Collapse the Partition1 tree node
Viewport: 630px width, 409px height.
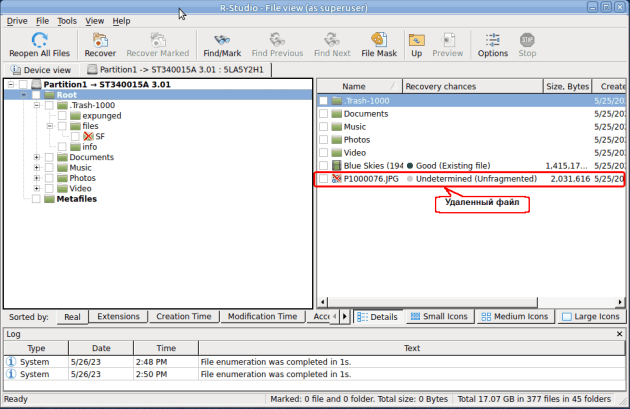pos(11,84)
